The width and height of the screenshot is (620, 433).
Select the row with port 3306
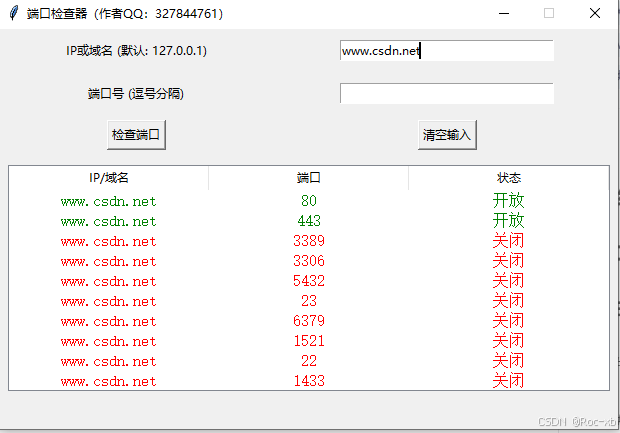309,261
